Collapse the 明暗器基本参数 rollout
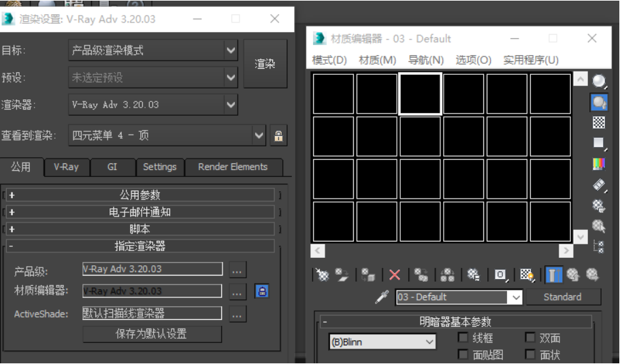Image resolution: width=620 pixels, height=364 pixels. pyautogui.click(x=455, y=322)
